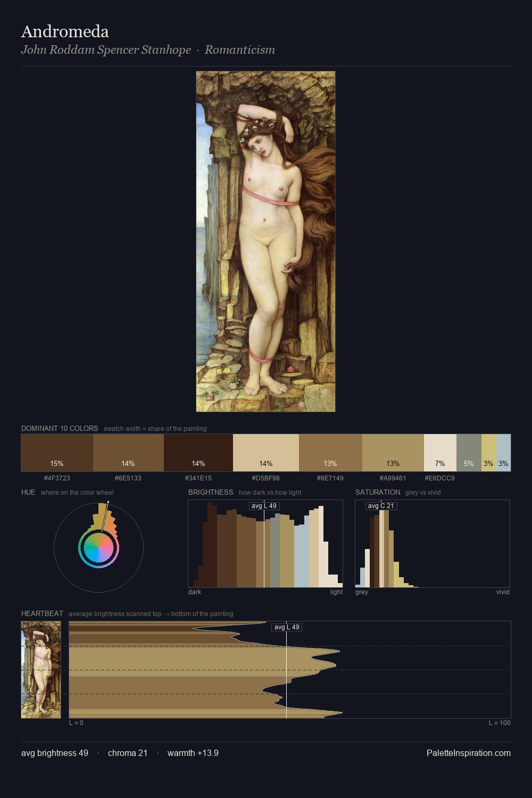
Task: Click the L = 0 axis label
Action: pyautogui.click(x=76, y=723)
